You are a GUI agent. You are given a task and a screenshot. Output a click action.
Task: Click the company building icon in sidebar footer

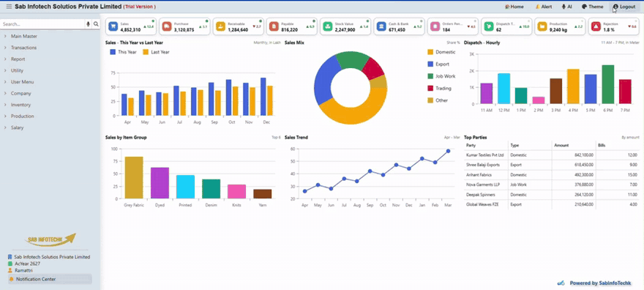[x=10, y=257]
